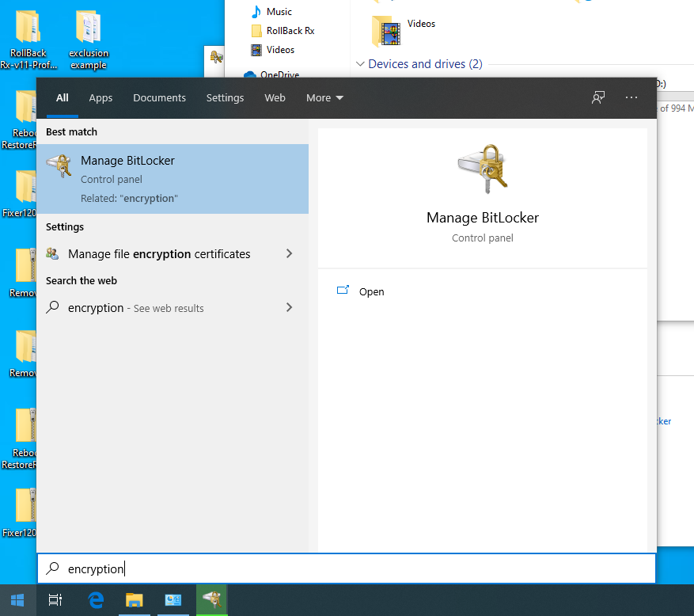Click the BitLocker icon in best match row
Viewport: 694px width, 616px height.
point(59,165)
